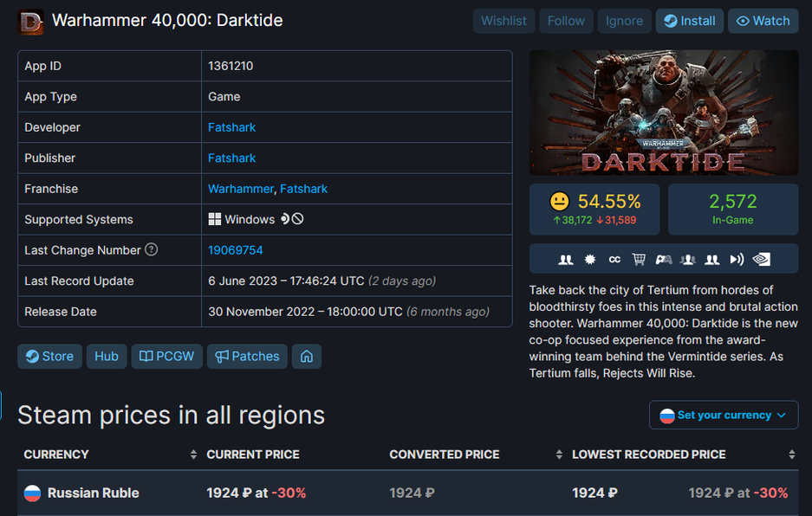The width and height of the screenshot is (812, 516).
Task: Click the unsupported circle-slash icon
Action: (x=298, y=219)
